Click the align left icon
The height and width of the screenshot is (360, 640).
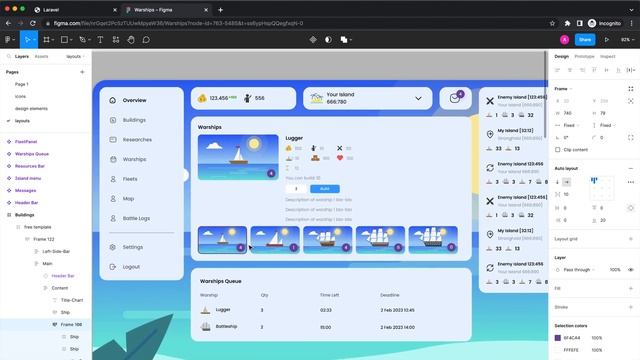pos(558,70)
